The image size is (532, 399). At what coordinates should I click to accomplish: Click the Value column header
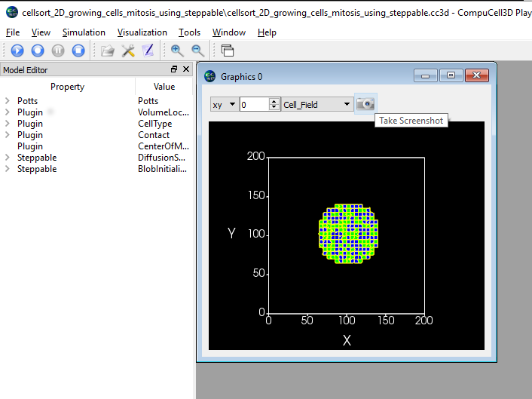[164, 87]
